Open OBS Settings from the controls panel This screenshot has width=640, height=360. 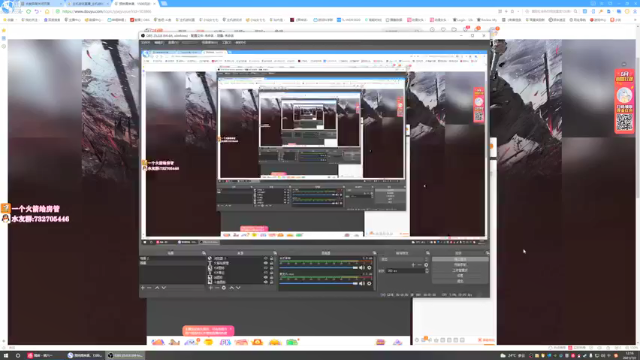click(460, 276)
